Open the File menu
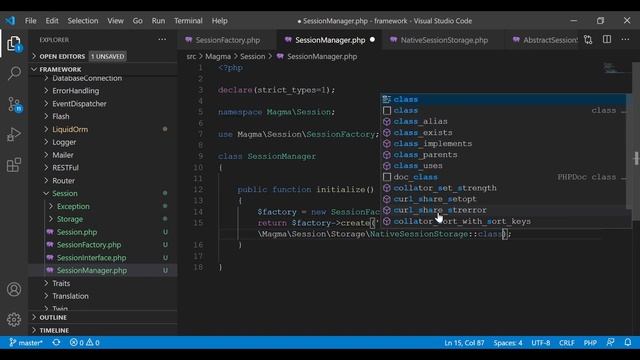Viewport: 640px width, 360px height. [x=31, y=20]
